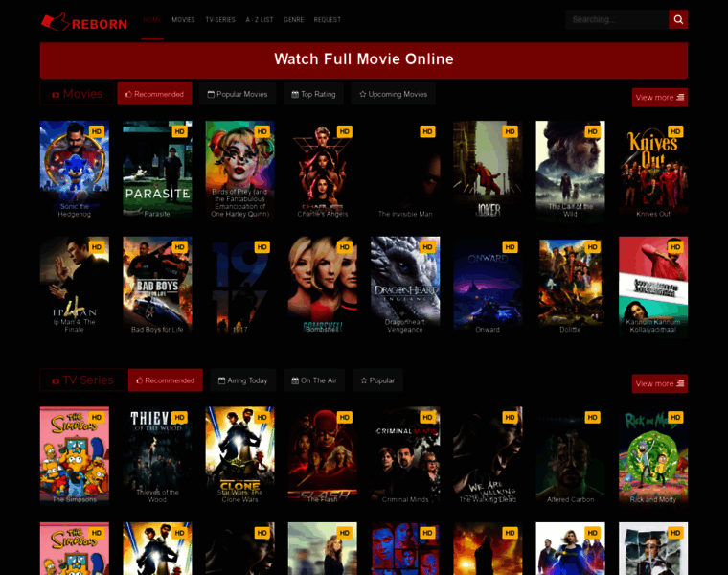Open Onward movie poster

pos(488,286)
